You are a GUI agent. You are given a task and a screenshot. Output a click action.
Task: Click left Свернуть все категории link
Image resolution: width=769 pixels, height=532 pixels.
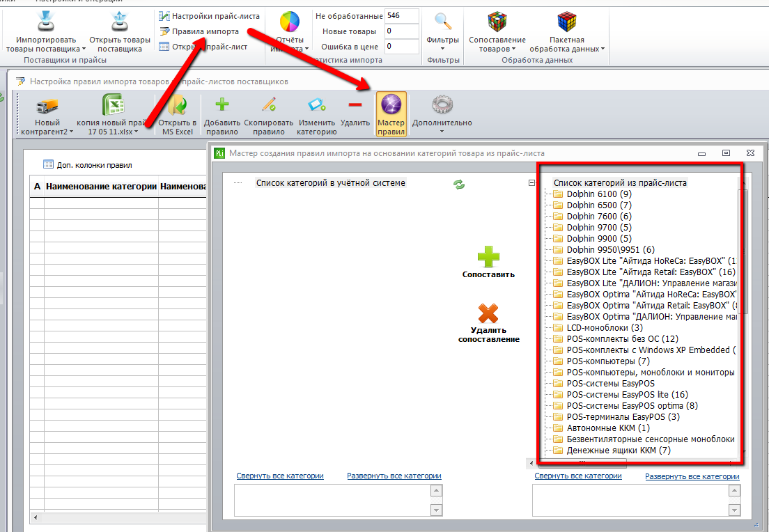tap(280, 476)
